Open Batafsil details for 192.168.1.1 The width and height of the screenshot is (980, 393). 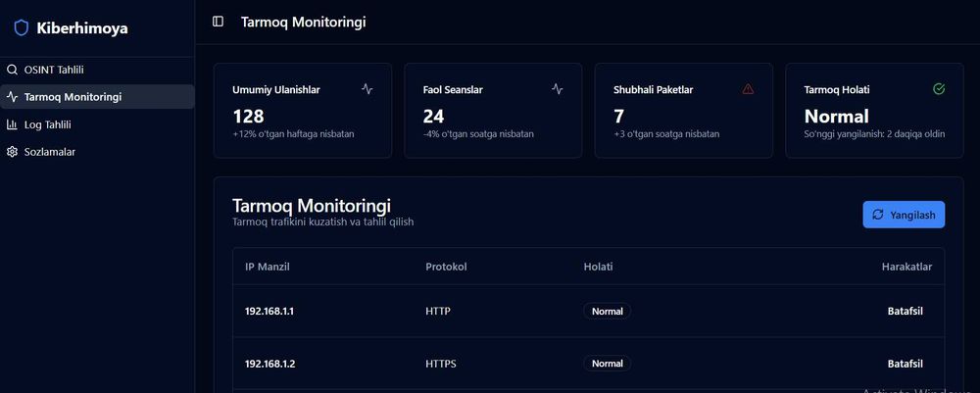pos(906,311)
